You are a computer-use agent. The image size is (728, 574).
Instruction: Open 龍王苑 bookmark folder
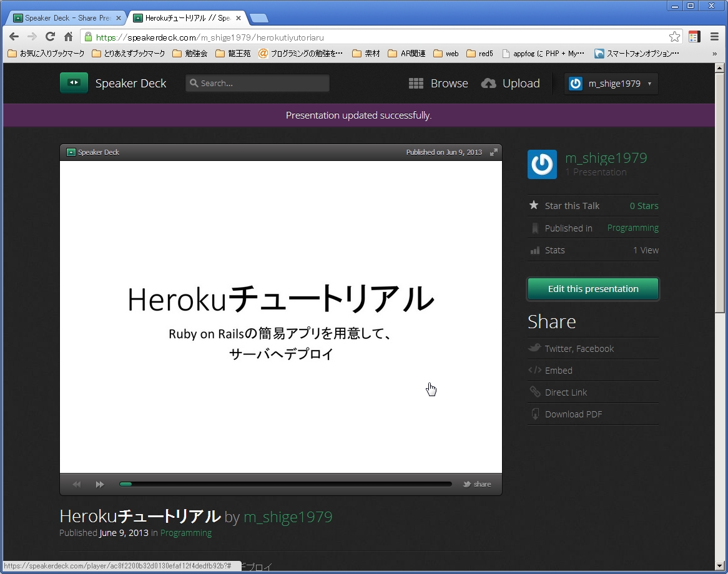click(233, 54)
